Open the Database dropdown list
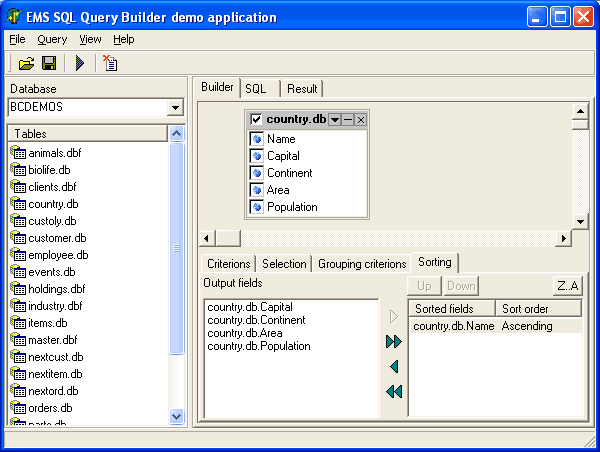600x452 pixels. (x=175, y=108)
